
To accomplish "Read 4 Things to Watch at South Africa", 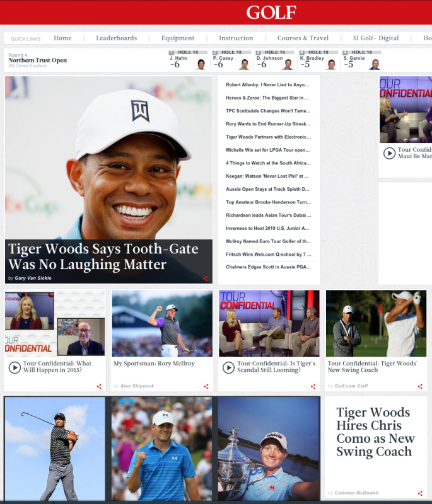I will pos(268,163).
